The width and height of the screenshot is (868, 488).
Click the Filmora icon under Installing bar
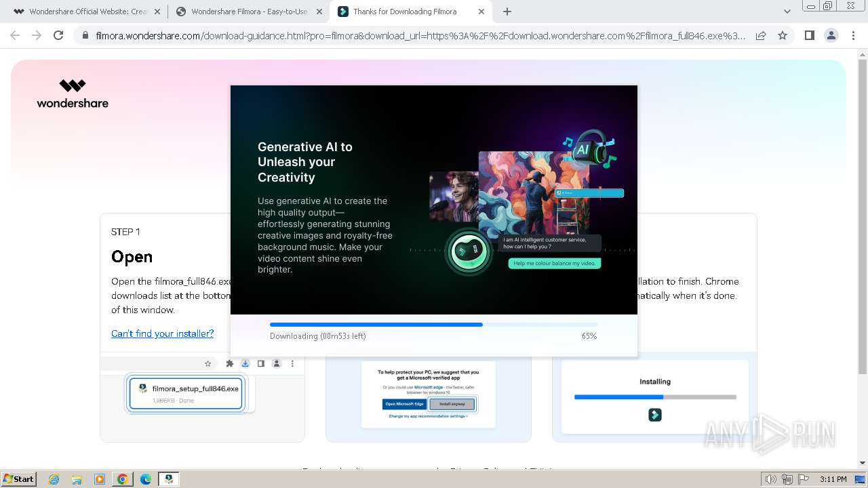[655, 415]
